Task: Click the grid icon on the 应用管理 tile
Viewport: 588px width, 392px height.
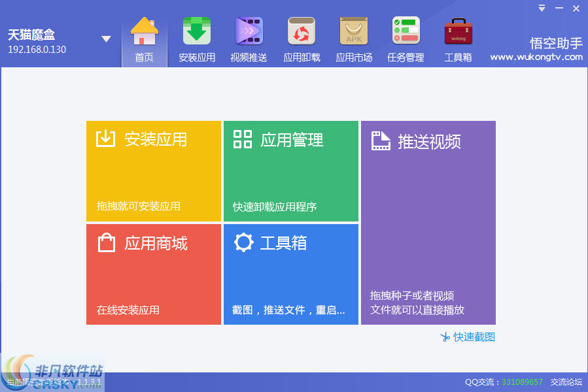Action: pyautogui.click(x=243, y=139)
